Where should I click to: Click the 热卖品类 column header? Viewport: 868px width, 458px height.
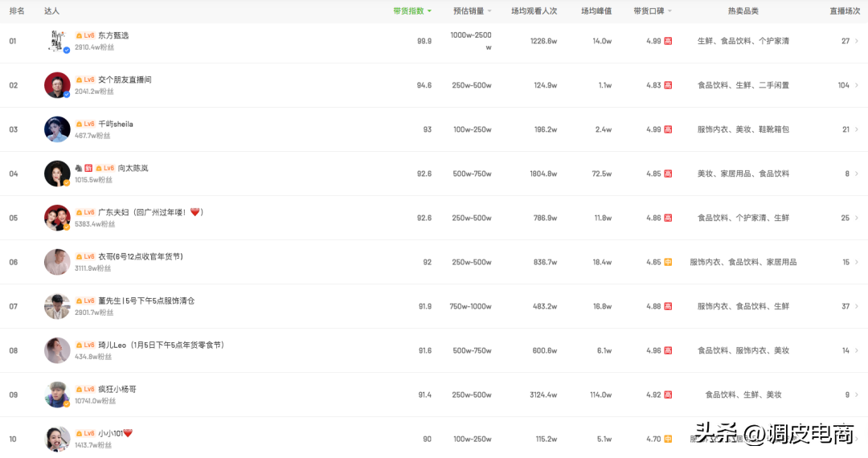[743, 11]
